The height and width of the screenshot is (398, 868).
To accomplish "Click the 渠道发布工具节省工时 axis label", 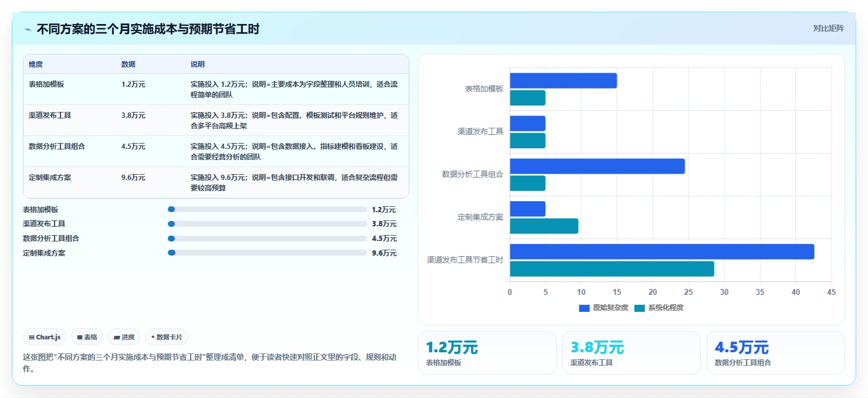I will click(465, 260).
